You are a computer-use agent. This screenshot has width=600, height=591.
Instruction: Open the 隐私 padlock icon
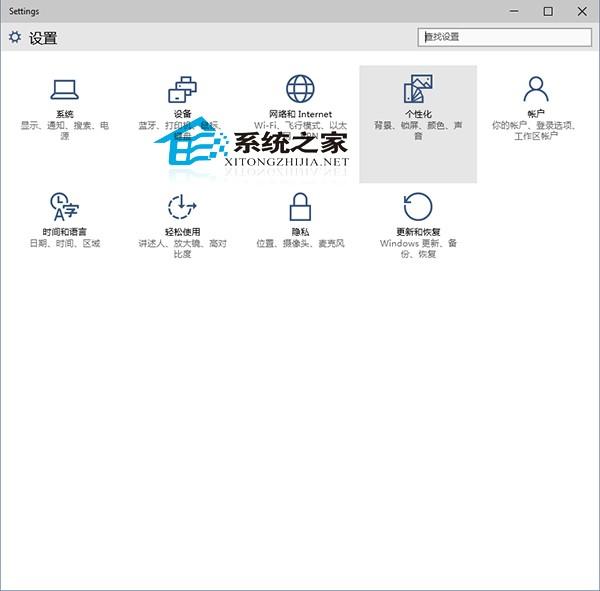tap(300, 207)
